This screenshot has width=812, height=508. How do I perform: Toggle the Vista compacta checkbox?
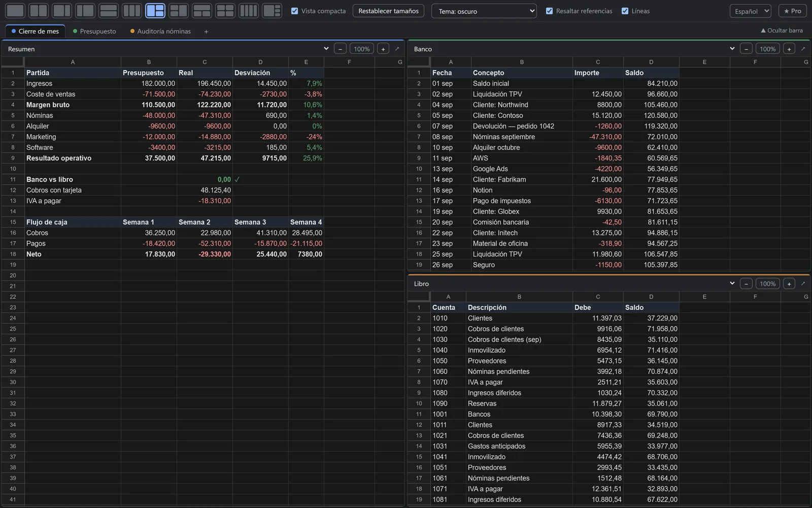(294, 11)
